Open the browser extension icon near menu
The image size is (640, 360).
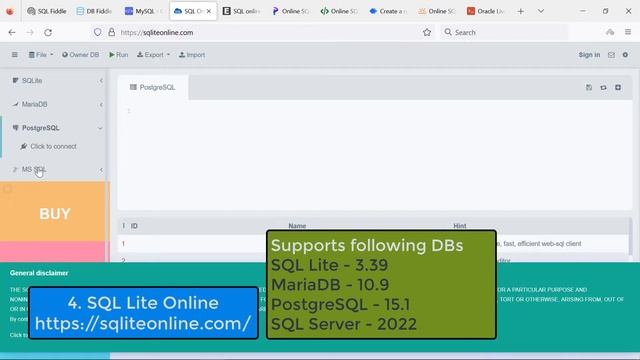pos(610,32)
